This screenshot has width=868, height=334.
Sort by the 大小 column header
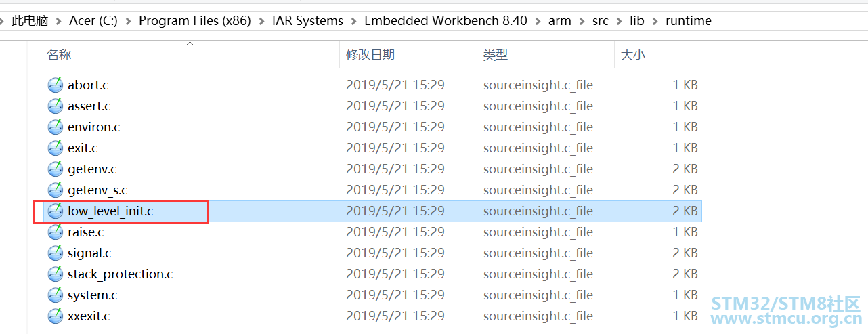pos(633,55)
